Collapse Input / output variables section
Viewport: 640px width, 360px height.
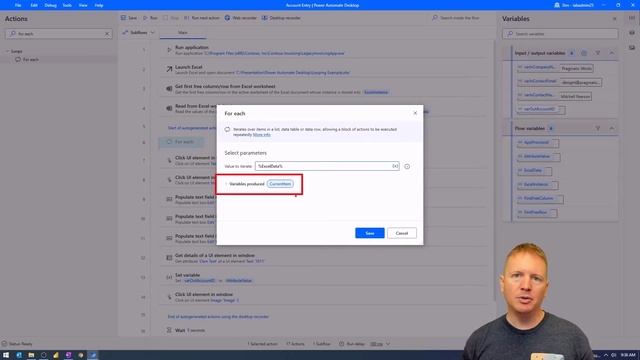[611, 53]
